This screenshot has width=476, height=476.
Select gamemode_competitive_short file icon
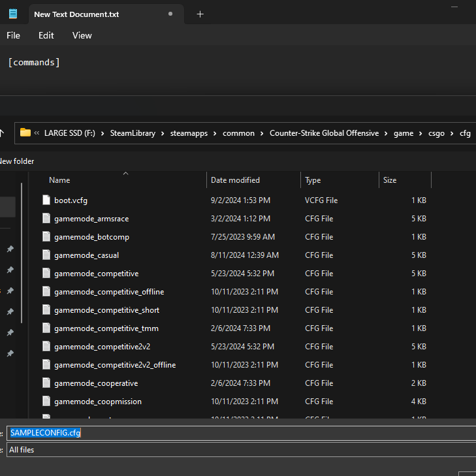pyautogui.click(x=46, y=309)
